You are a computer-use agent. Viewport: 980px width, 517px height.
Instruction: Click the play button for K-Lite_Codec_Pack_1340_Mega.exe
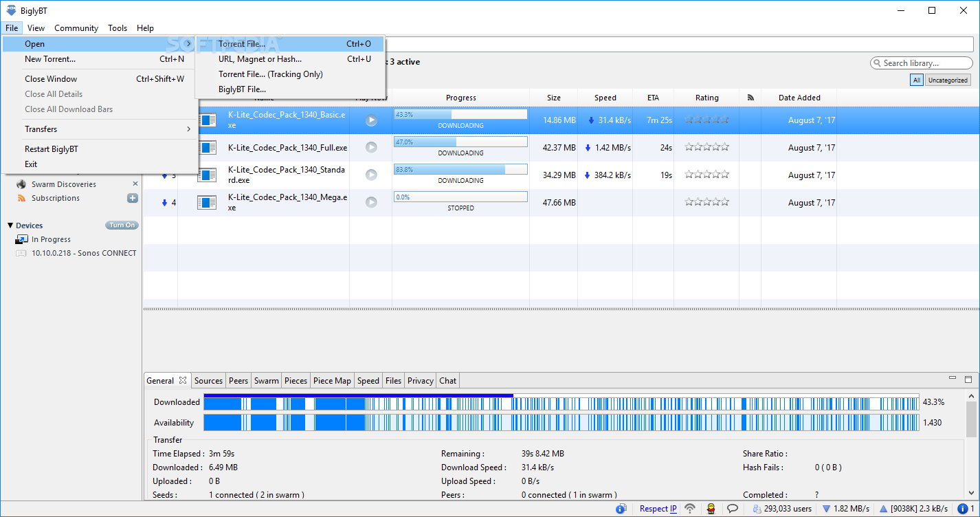371,202
